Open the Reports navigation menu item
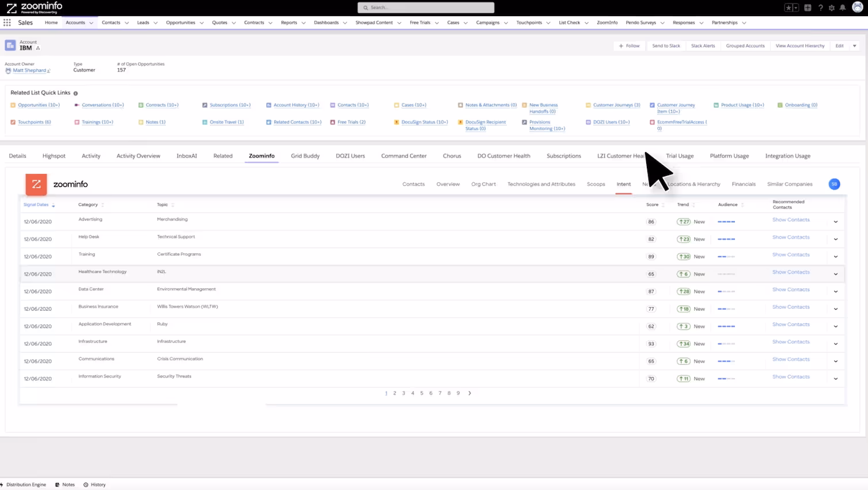 (x=289, y=22)
